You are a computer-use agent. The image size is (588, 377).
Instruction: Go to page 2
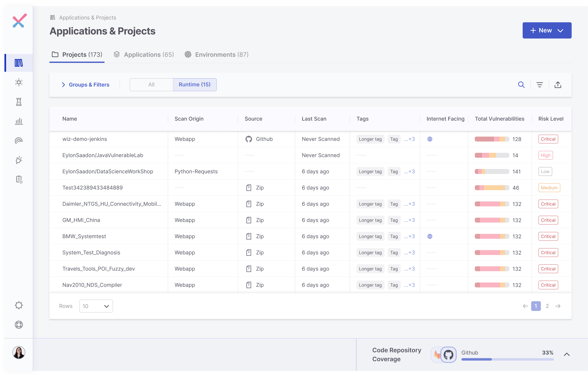547,306
